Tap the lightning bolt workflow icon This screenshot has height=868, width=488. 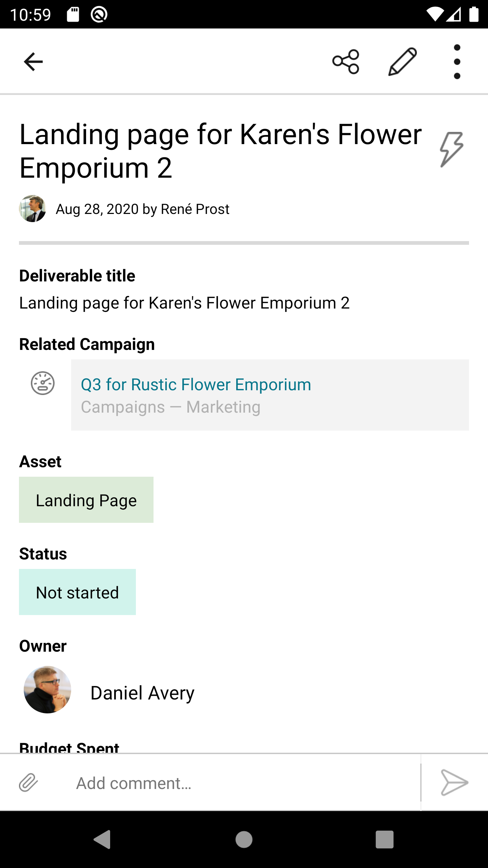[451, 149]
